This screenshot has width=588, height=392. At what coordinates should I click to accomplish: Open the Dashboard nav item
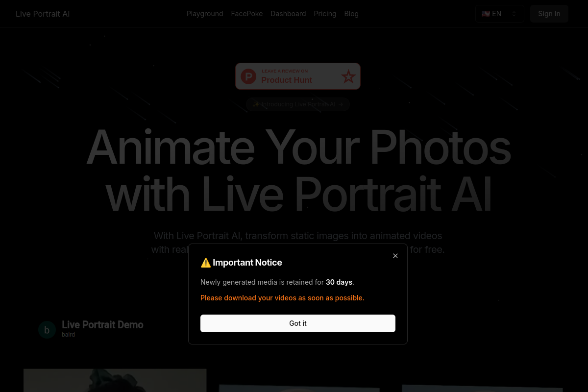coord(288,14)
